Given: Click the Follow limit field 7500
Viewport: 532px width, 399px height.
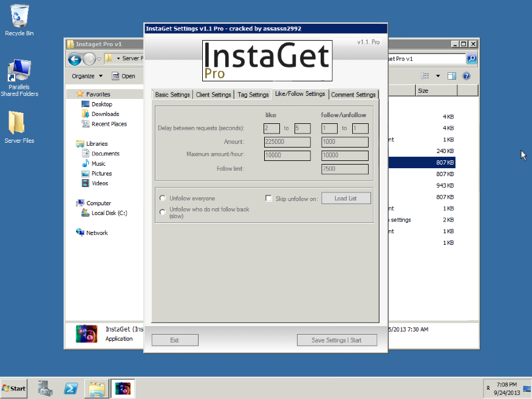Looking at the screenshot, I should pos(345,169).
